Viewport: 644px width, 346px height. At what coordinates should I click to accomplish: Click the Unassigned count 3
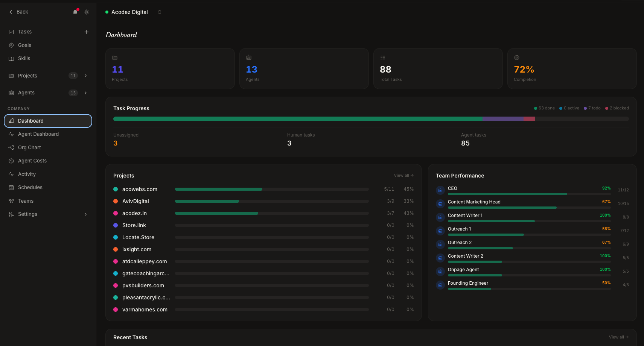116,143
